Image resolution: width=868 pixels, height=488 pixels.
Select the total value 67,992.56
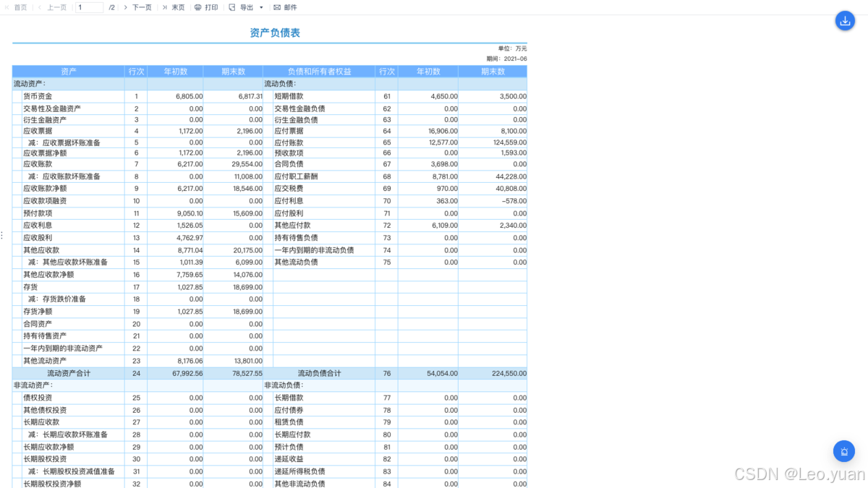click(x=187, y=374)
